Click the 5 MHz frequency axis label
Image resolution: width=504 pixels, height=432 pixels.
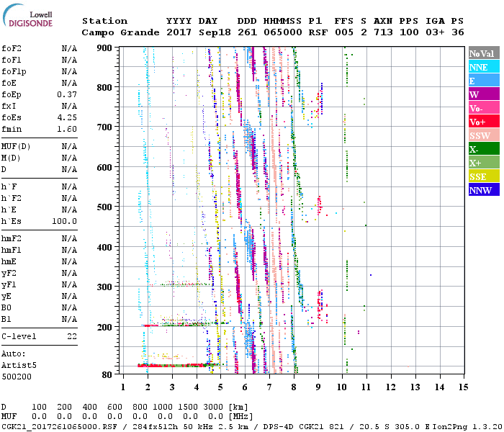pyautogui.click(x=220, y=387)
